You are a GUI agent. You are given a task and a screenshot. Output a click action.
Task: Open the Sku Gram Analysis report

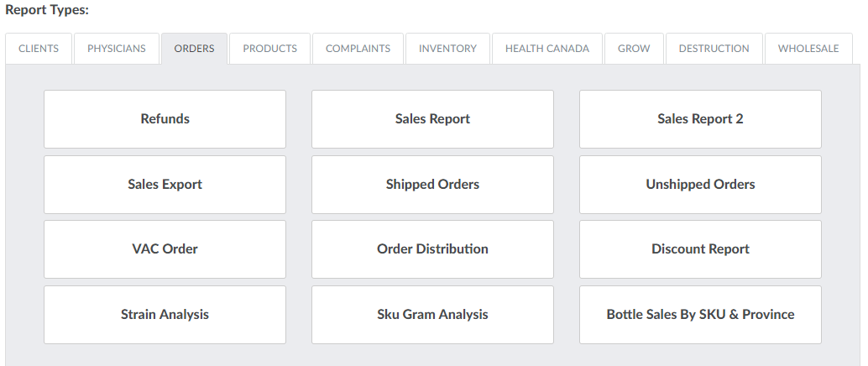[x=432, y=315]
